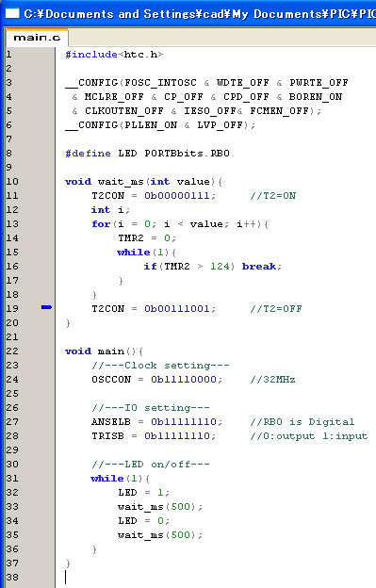Viewport: 376px width, 588px height.
Task: Click the //32MHz comment
Action: tap(272, 380)
